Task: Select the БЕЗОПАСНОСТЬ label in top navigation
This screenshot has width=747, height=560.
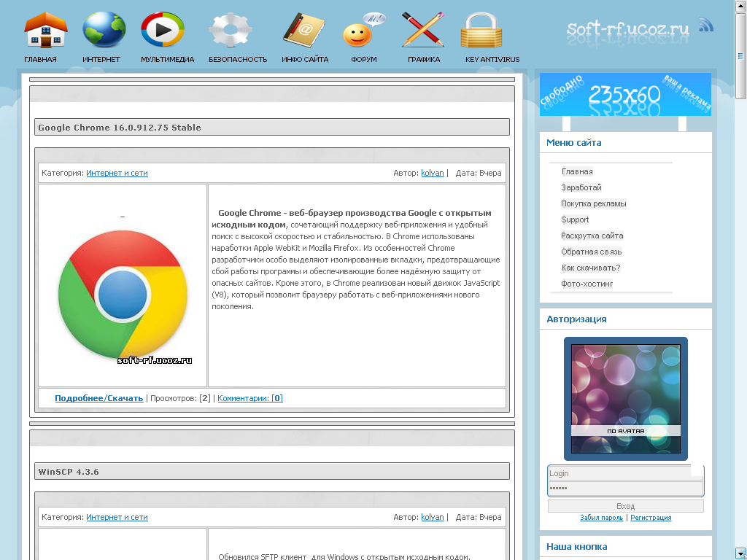Action: (x=238, y=60)
